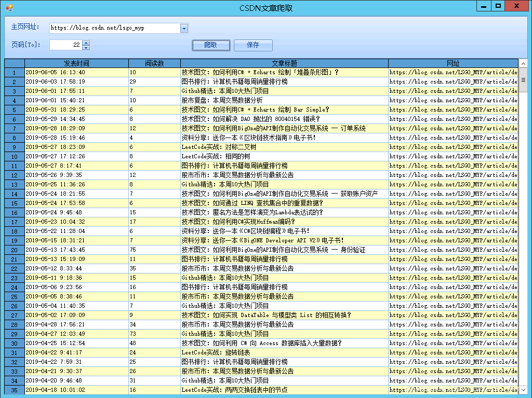Click date cell 2019-06-05 16:13:40

[x=77, y=72]
